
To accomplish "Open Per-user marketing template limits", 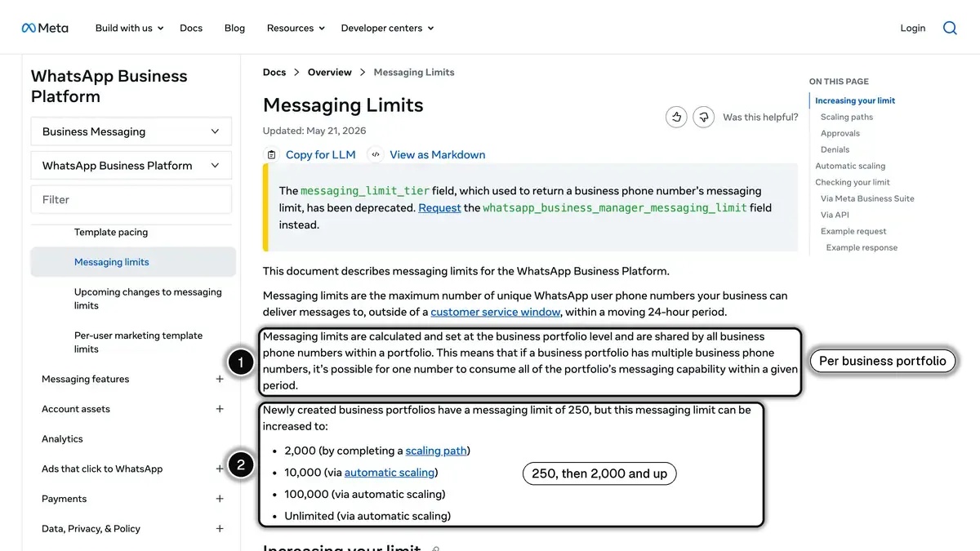I will coord(138,342).
